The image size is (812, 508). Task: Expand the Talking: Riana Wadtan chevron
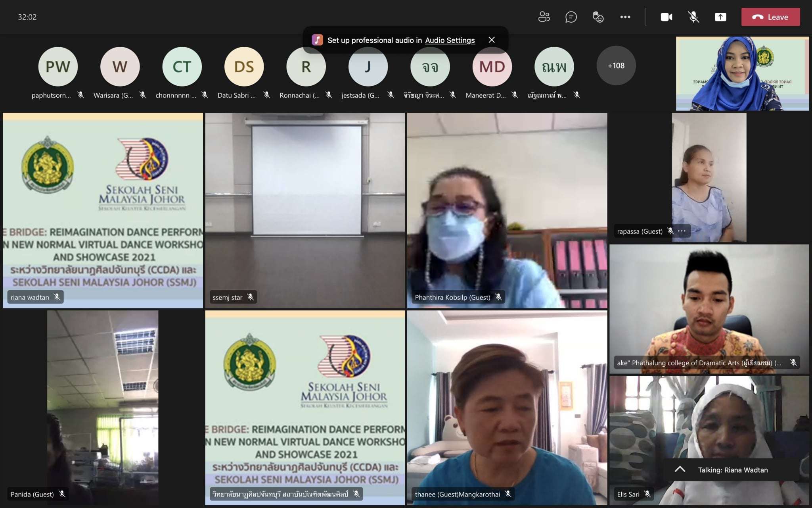(x=680, y=470)
